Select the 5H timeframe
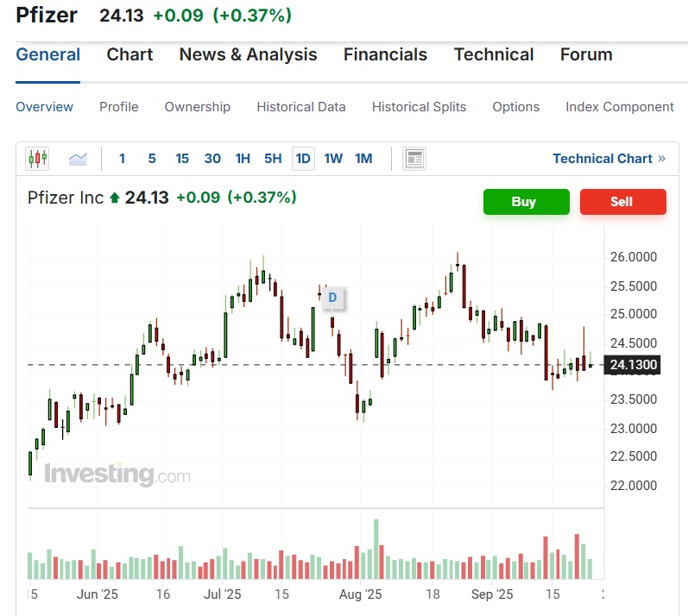This screenshot has width=688, height=616. [x=273, y=159]
